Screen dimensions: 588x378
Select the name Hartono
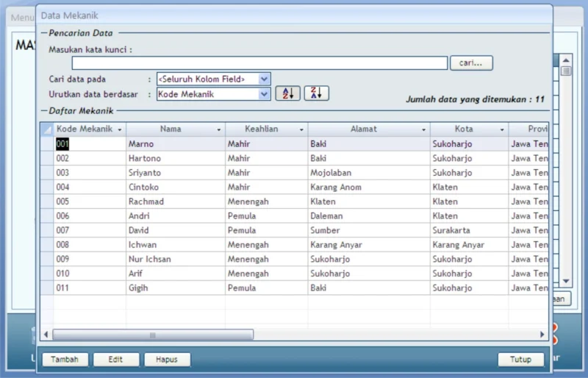[144, 158]
